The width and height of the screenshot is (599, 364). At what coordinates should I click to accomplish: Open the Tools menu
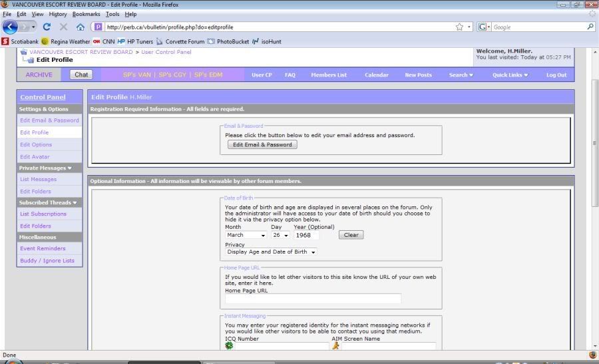pyautogui.click(x=112, y=14)
